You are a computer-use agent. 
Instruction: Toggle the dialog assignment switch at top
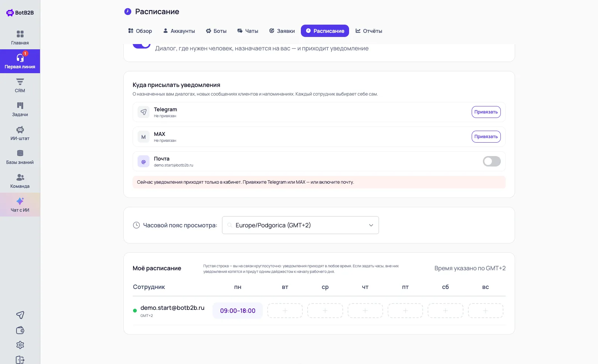click(142, 45)
